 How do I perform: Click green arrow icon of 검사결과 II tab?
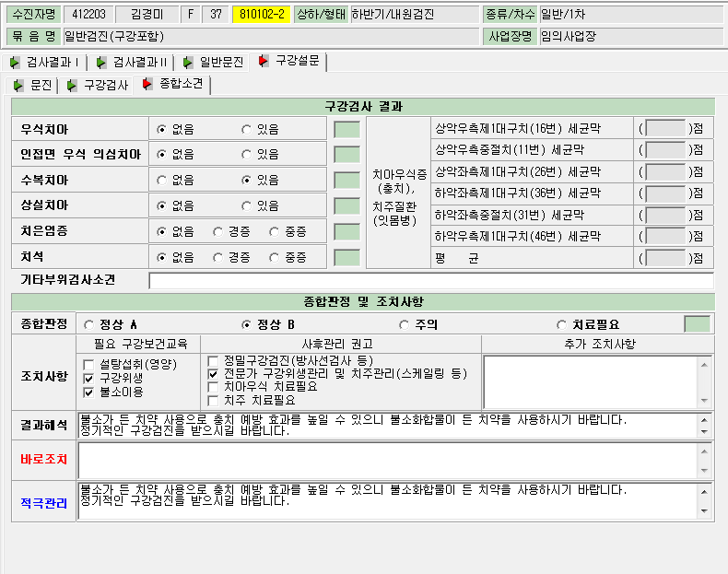pos(101,62)
